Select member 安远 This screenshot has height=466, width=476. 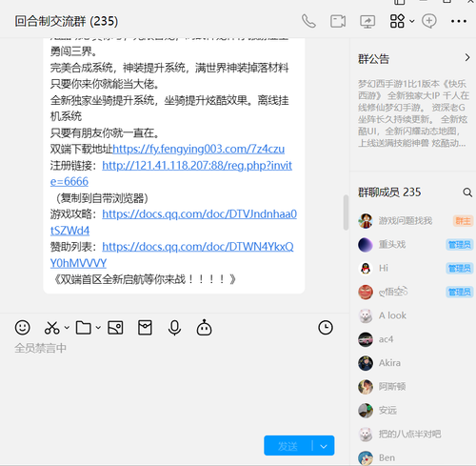414,411
